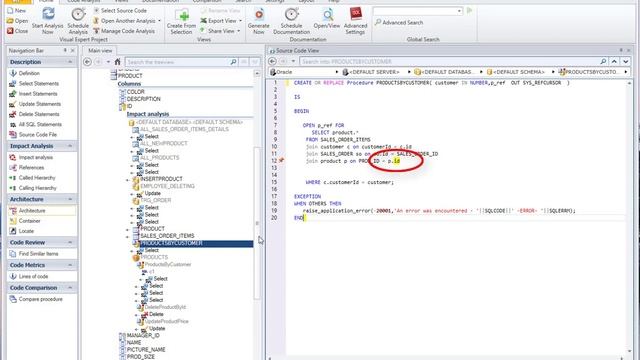Click Locate item
Image resolution: width=640 pixels, height=360 pixels.
coord(22,231)
